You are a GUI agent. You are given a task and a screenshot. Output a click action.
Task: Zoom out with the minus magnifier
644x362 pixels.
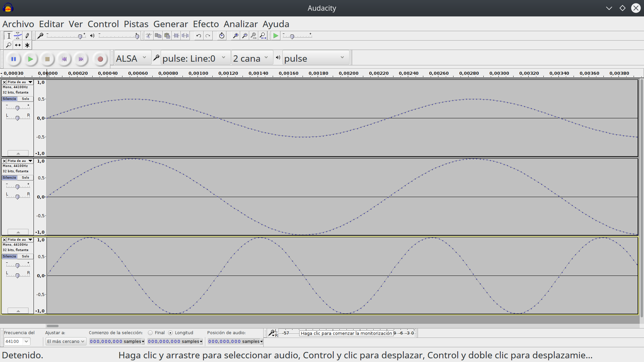tap(245, 36)
